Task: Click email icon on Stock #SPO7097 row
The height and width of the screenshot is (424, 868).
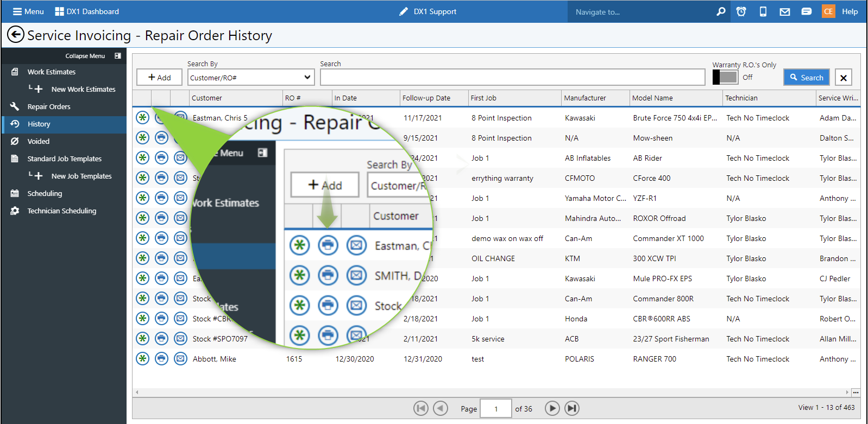Action: 180,338
